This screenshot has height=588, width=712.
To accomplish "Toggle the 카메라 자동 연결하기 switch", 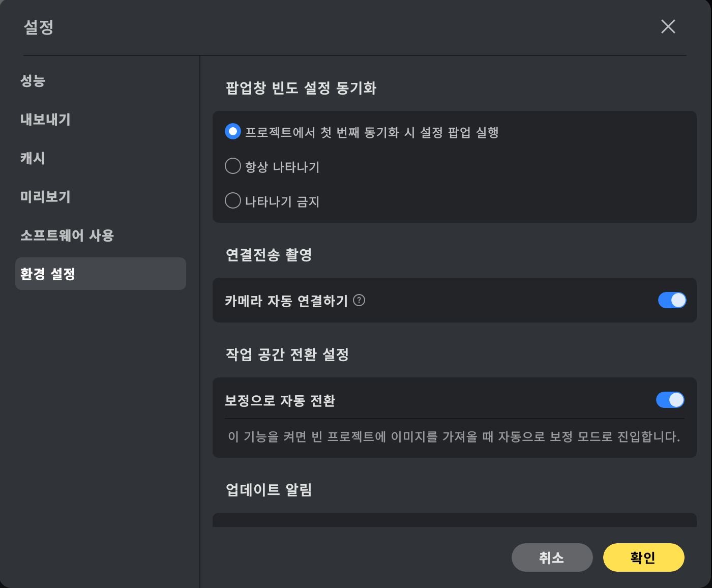I will (x=672, y=300).
